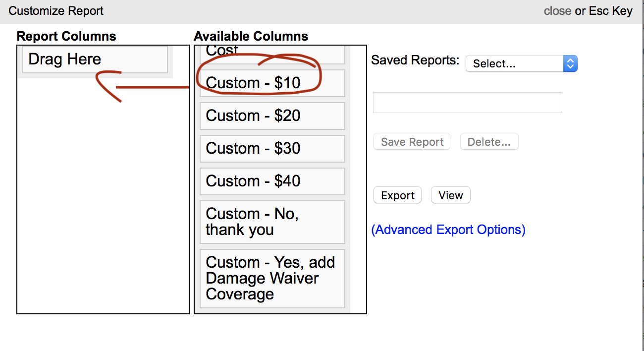Click the Report Columns heading
The width and height of the screenshot is (644, 351).
pos(66,36)
